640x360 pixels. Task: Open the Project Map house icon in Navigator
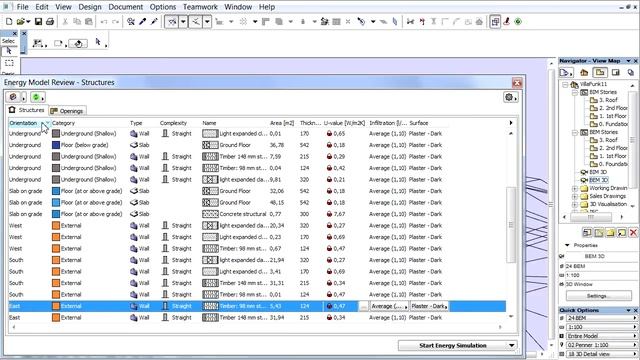click(x=584, y=73)
